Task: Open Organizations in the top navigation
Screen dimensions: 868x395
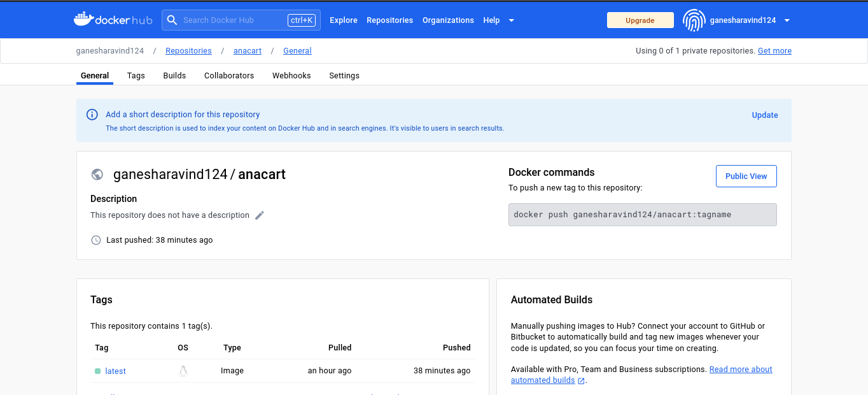Action: pyautogui.click(x=448, y=20)
